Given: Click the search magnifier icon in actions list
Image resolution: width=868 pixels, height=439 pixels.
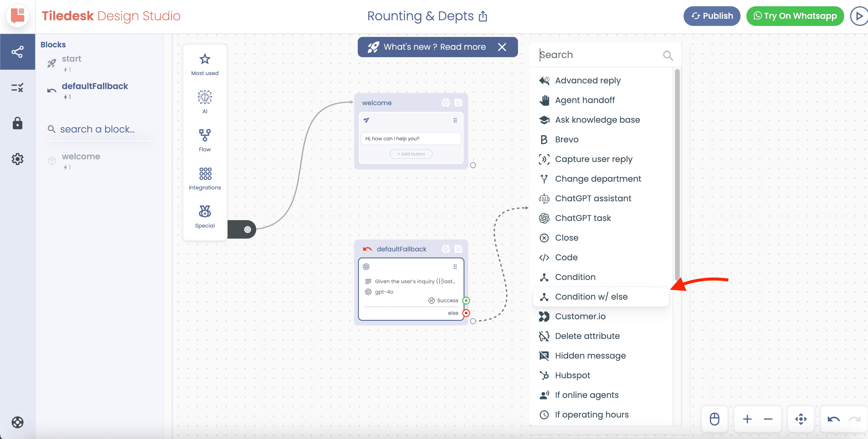Looking at the screenshot, I should (668, 55).
